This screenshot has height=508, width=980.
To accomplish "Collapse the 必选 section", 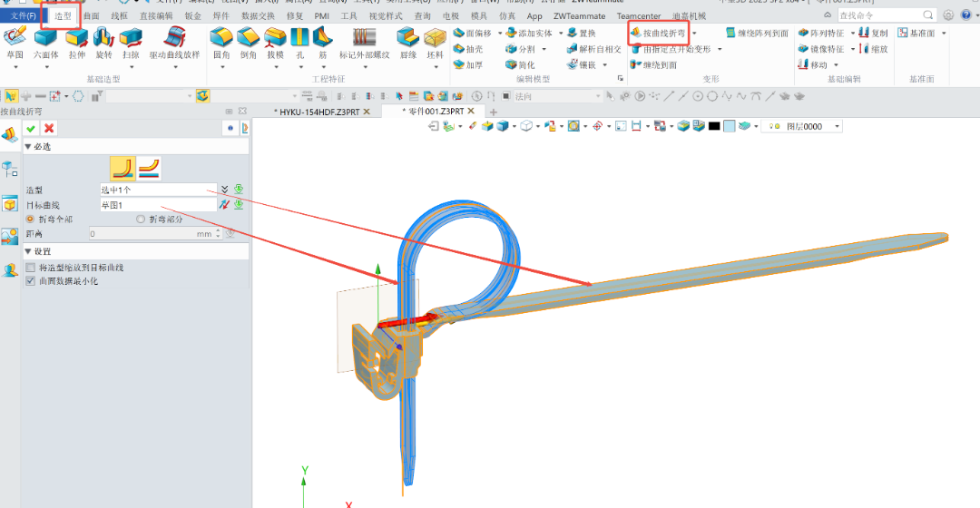I will [27, 146].
